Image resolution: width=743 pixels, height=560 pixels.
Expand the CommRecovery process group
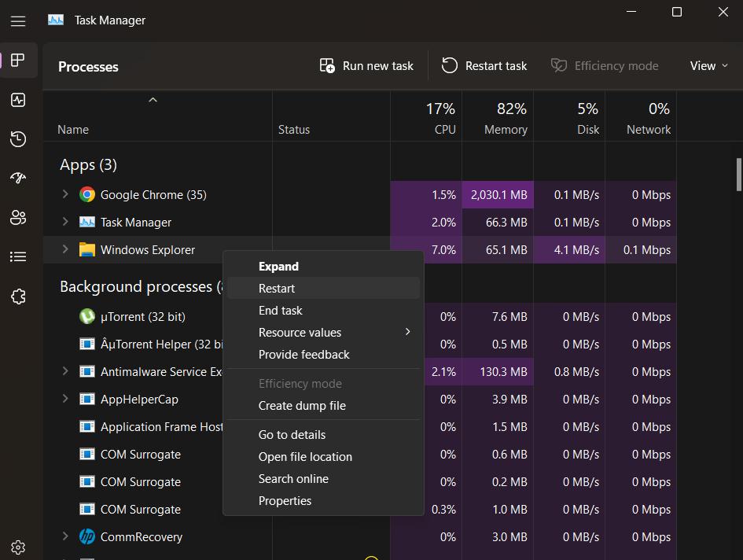(x=65, y=536)
